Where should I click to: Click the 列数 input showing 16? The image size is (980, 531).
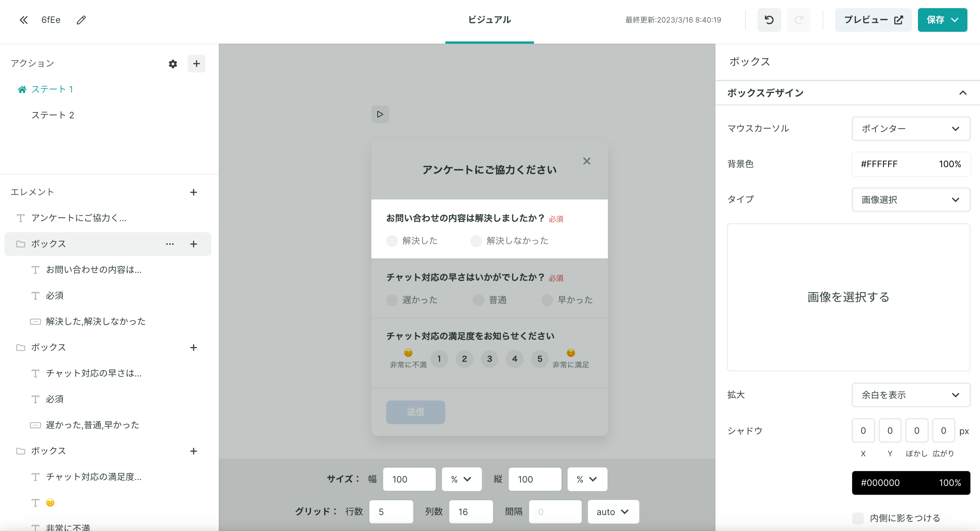(x=470, y=512)
